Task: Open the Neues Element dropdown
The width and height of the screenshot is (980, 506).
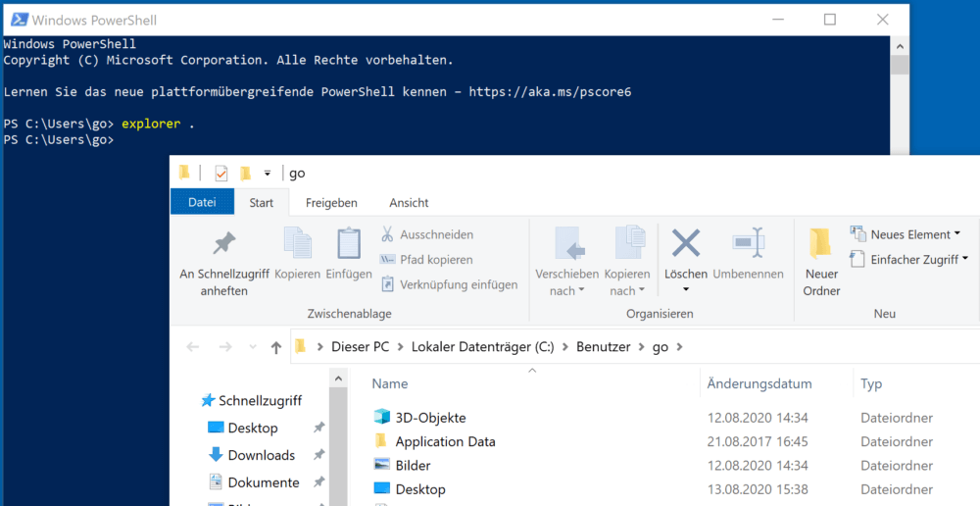Action: click(x=905, y=234)
